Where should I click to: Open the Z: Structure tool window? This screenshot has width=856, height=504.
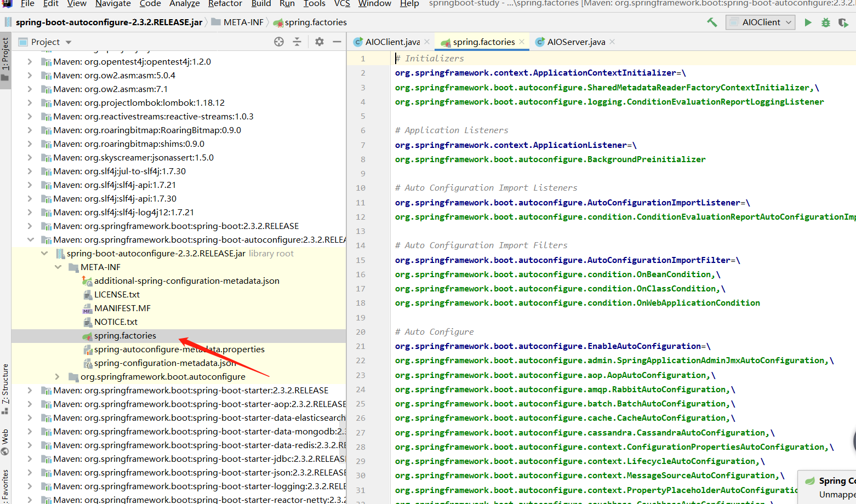pos(5,388)
